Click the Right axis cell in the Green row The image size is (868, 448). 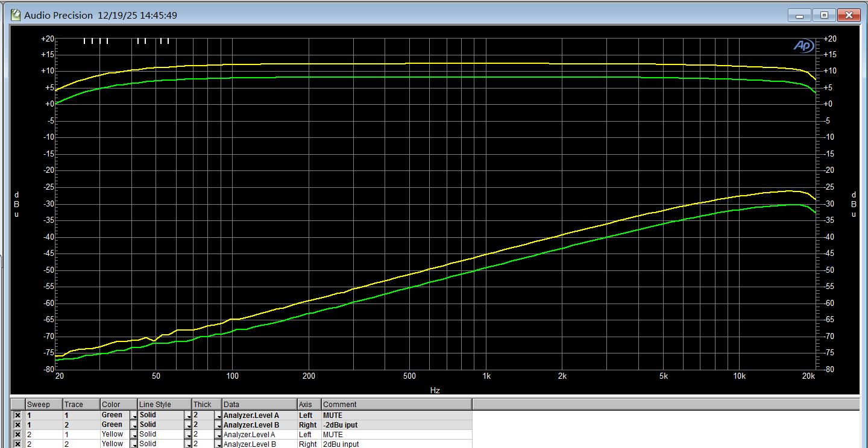309,425
